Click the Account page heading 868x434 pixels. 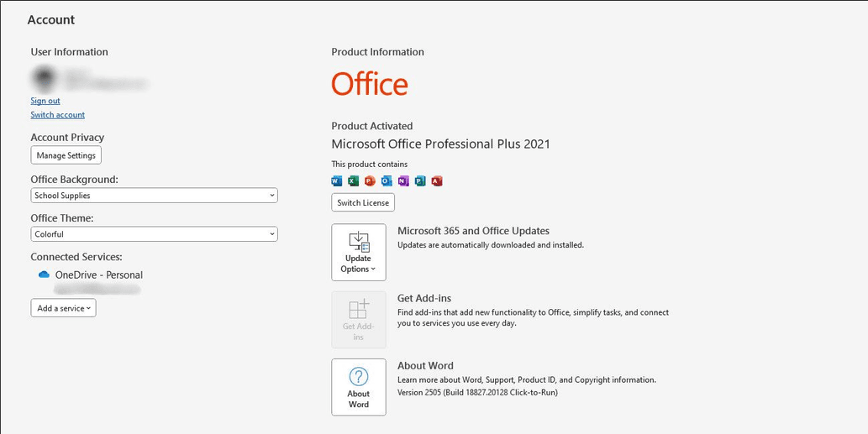(x=51, y=20)
